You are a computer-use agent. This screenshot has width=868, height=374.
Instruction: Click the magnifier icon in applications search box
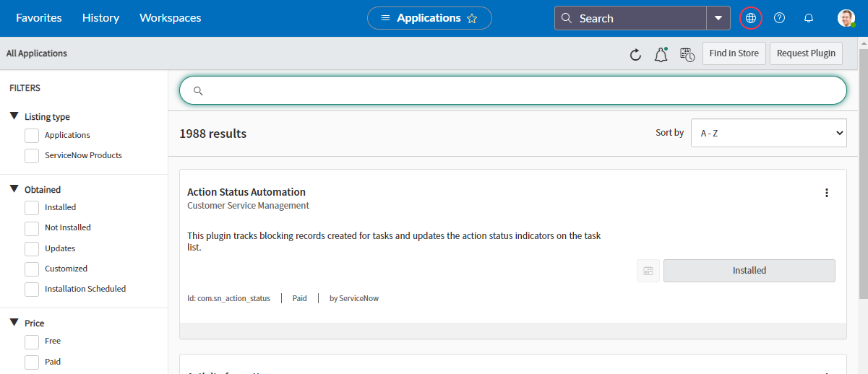click(198, 91)
